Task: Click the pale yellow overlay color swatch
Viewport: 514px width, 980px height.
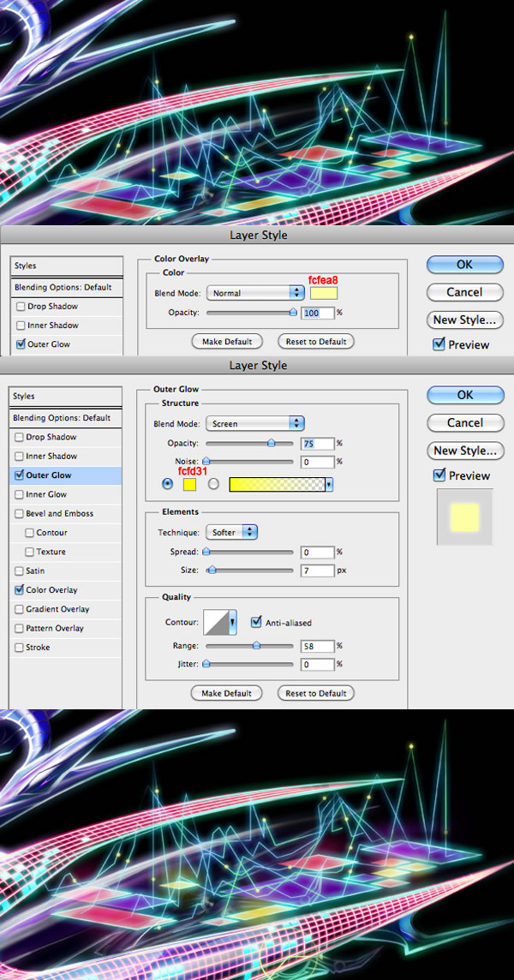Action: point(323,293)
